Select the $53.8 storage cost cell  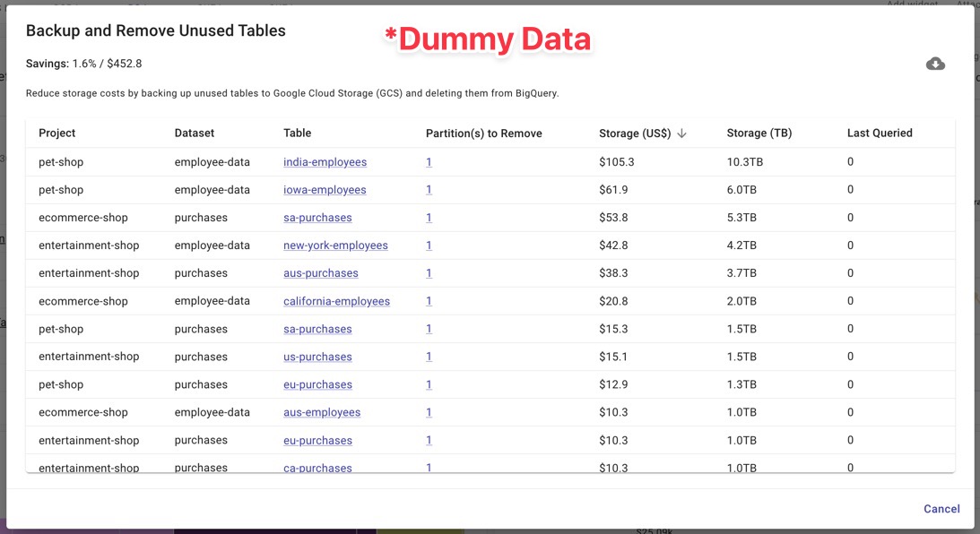click(613, 218)
